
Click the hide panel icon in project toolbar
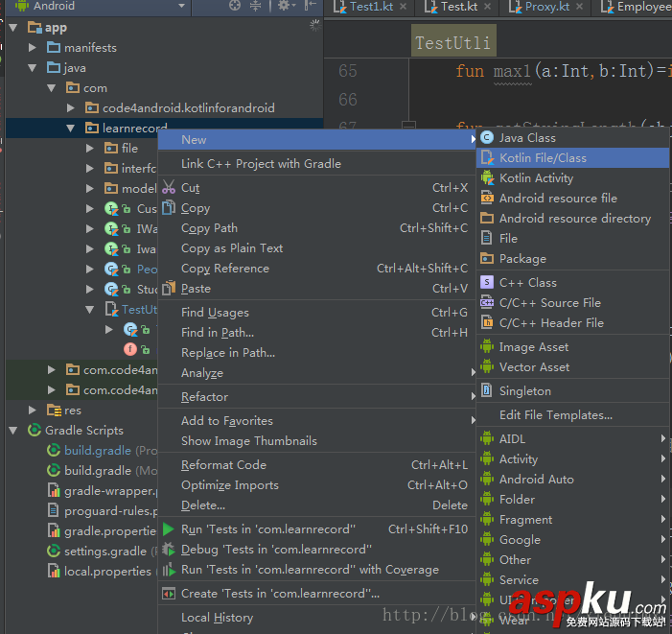311,6
